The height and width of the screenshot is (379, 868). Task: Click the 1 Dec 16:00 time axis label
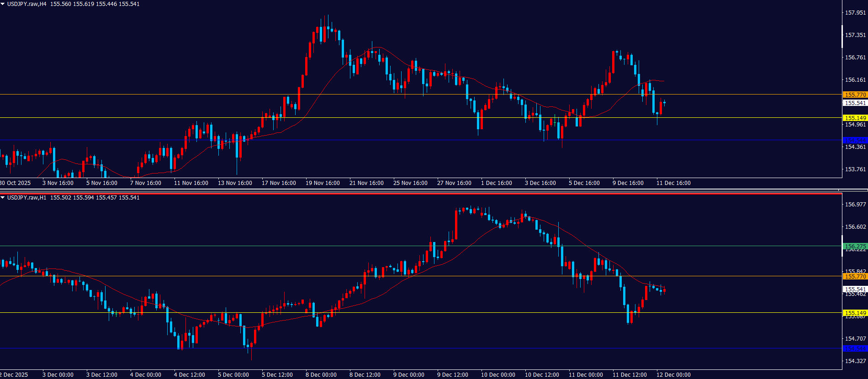[x=496, y=183]
